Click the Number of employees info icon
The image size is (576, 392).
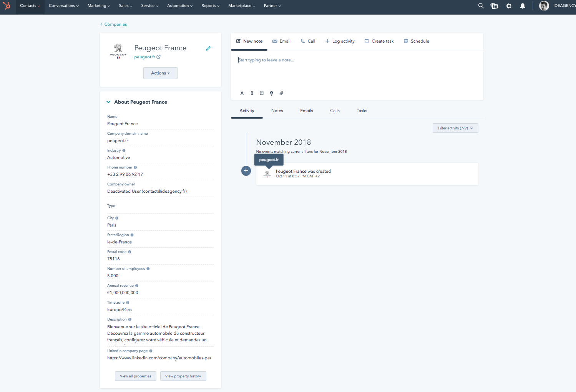pos(148,269)
